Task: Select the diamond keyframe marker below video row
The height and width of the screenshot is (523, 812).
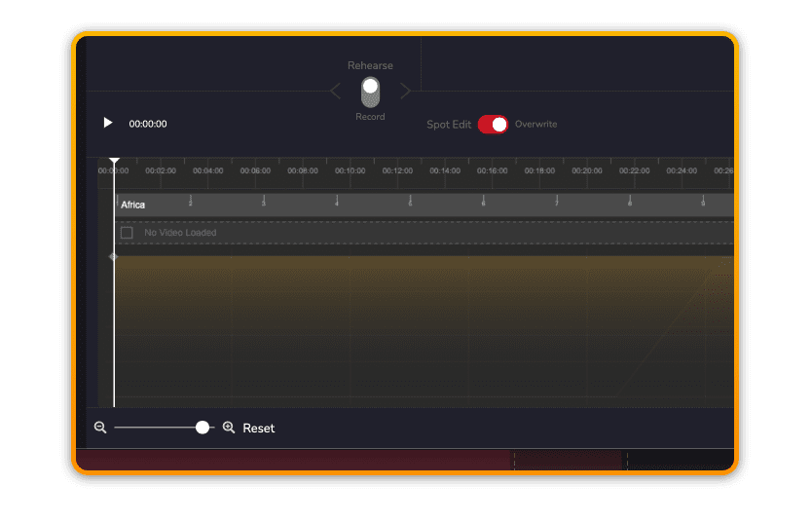Action: click(113, 257)
